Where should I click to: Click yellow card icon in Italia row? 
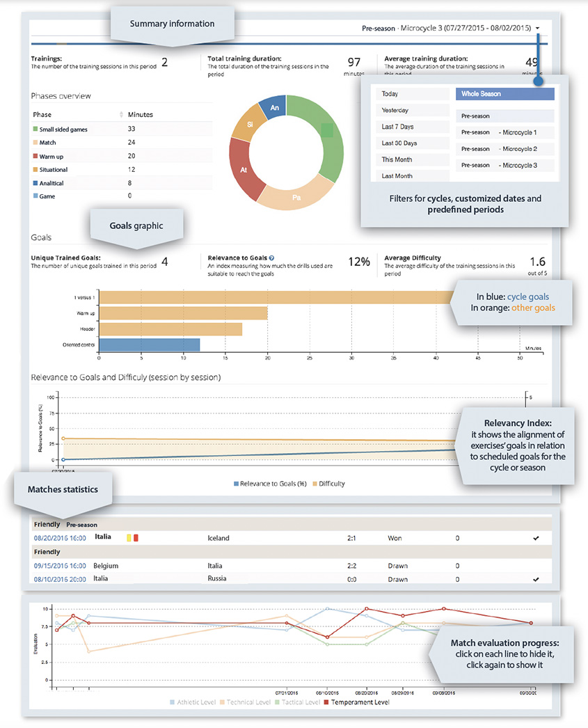click(129, 537)
